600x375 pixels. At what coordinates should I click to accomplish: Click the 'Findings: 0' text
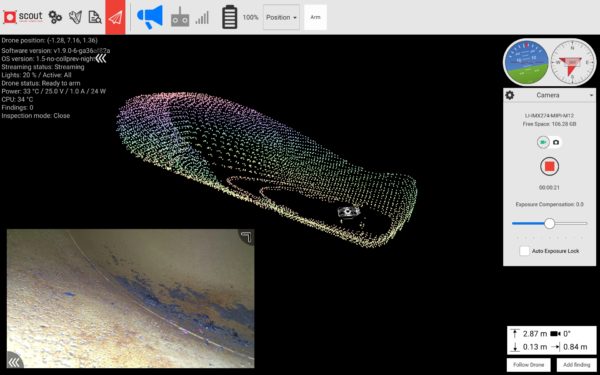tap(17, 108)
